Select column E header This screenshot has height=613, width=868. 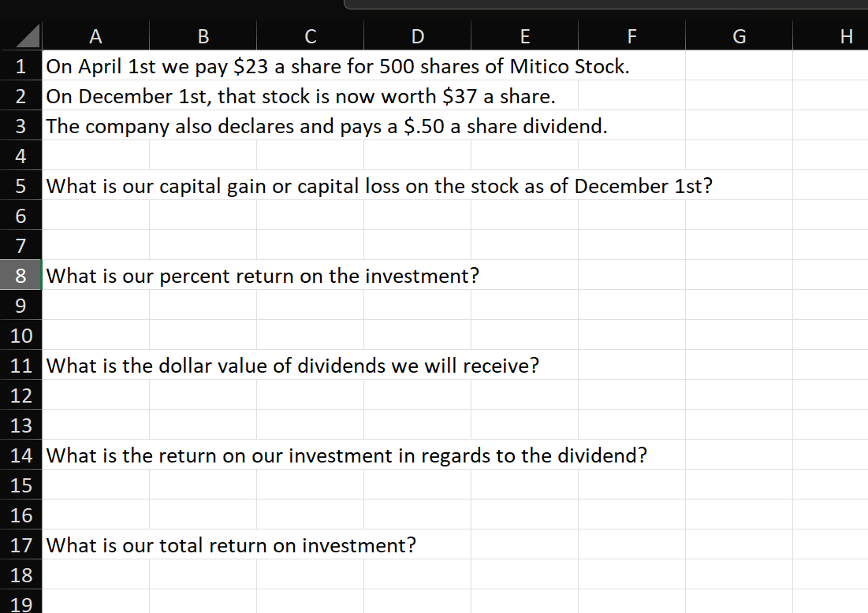coord(524,36)
